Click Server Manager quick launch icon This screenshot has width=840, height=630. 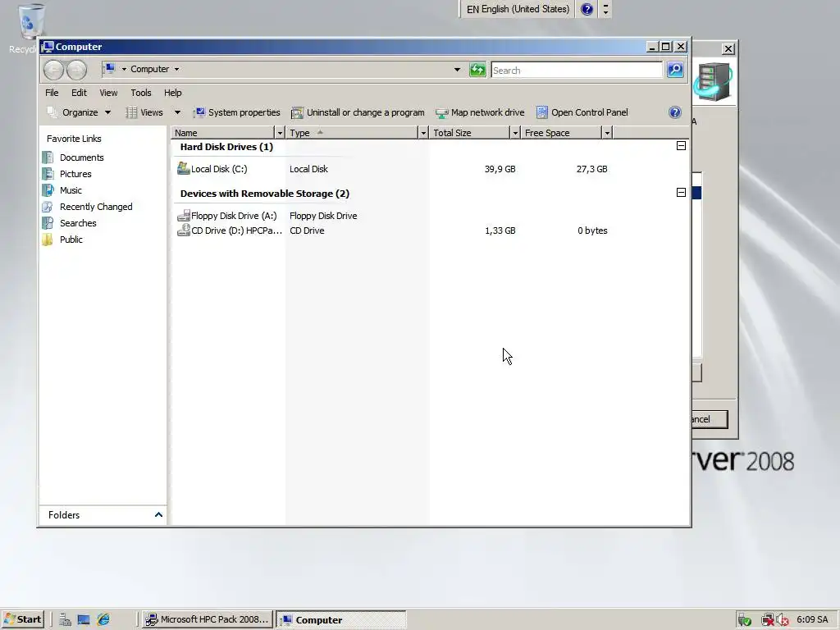coord(65,620)
